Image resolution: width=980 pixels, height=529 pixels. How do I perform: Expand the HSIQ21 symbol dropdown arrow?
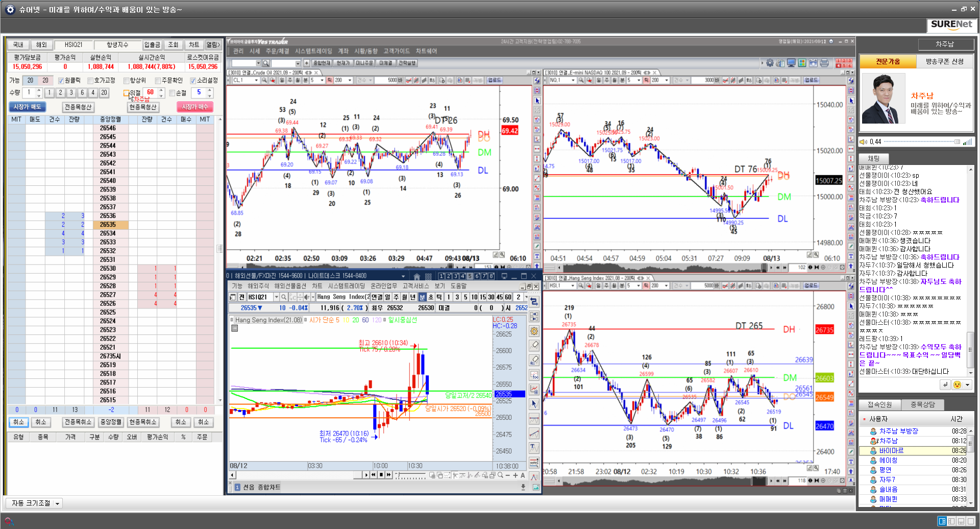click(x=277, y=297)
